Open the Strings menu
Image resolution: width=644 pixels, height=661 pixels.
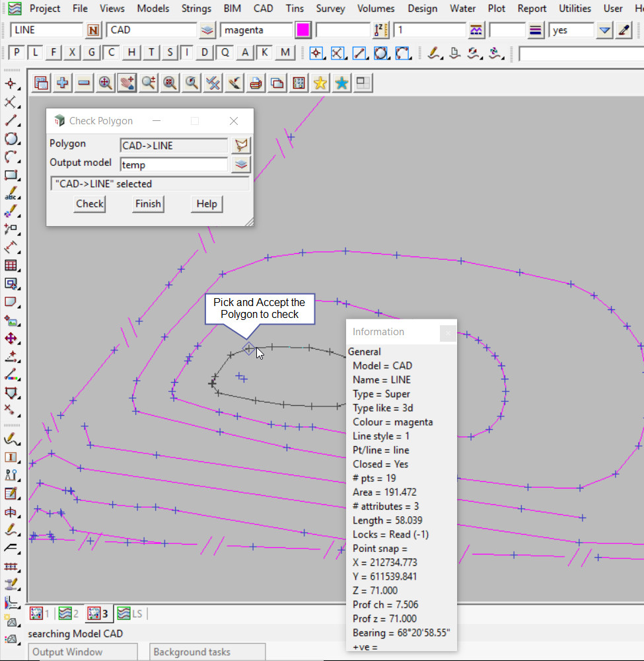pyautogui.click(x=196, y=9)
